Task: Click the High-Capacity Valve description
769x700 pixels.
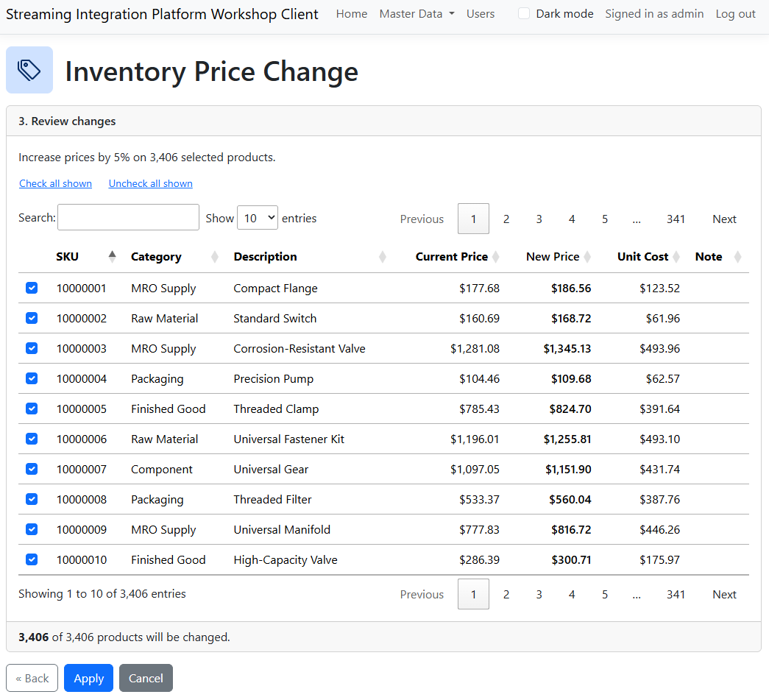Action: click(286, 559)
